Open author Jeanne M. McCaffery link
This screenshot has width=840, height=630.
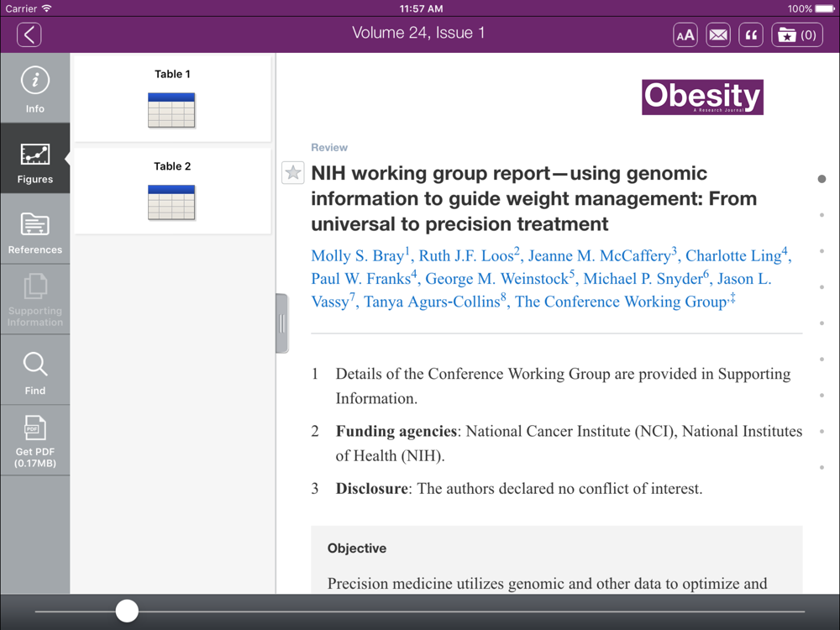coord(602,255)
